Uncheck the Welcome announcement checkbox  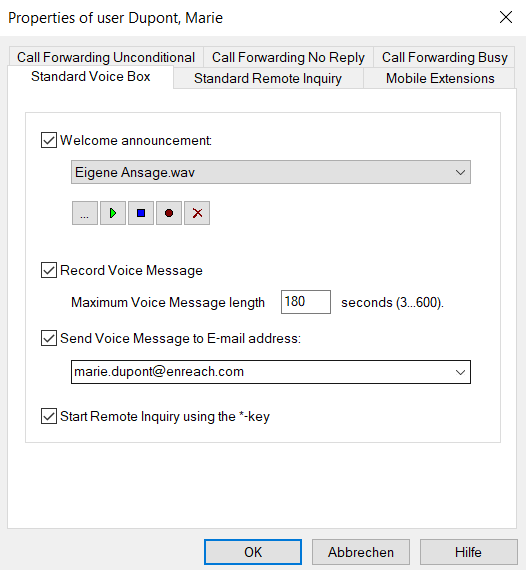tap(49, 140)
